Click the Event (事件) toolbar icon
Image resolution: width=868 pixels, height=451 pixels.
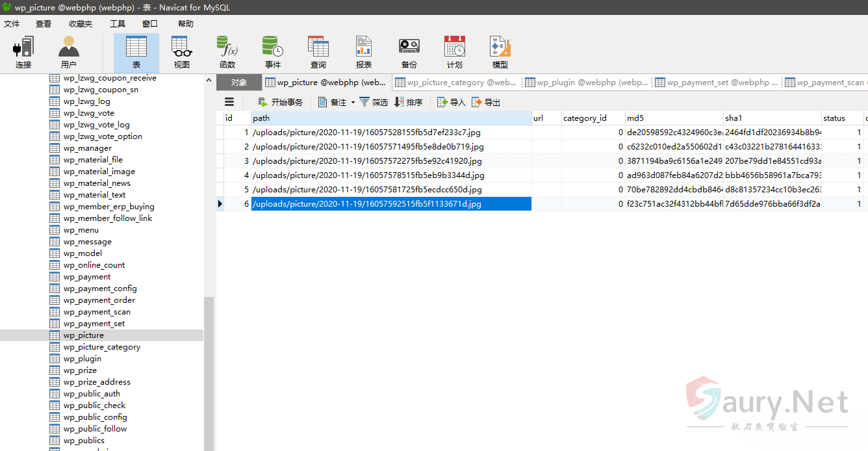coord(273,52)
